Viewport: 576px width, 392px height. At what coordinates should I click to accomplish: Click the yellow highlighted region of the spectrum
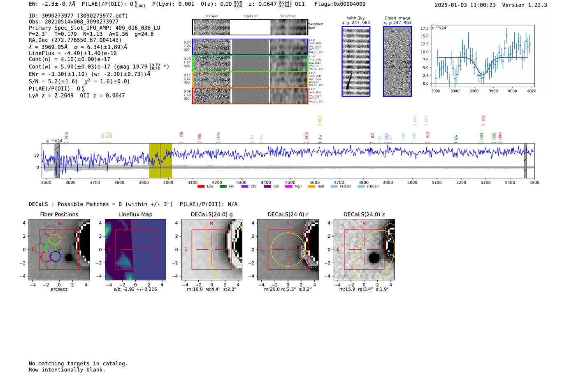click(160, 161)
